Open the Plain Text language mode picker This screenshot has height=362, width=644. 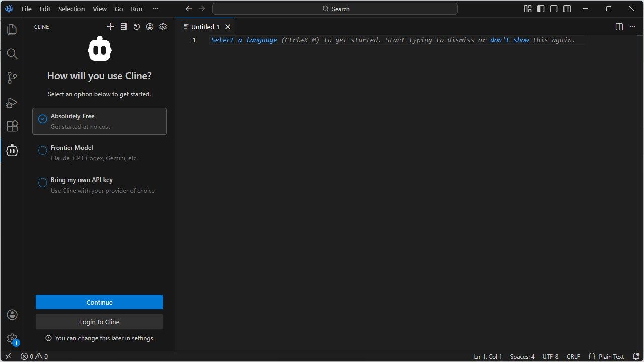coord(611,356)
